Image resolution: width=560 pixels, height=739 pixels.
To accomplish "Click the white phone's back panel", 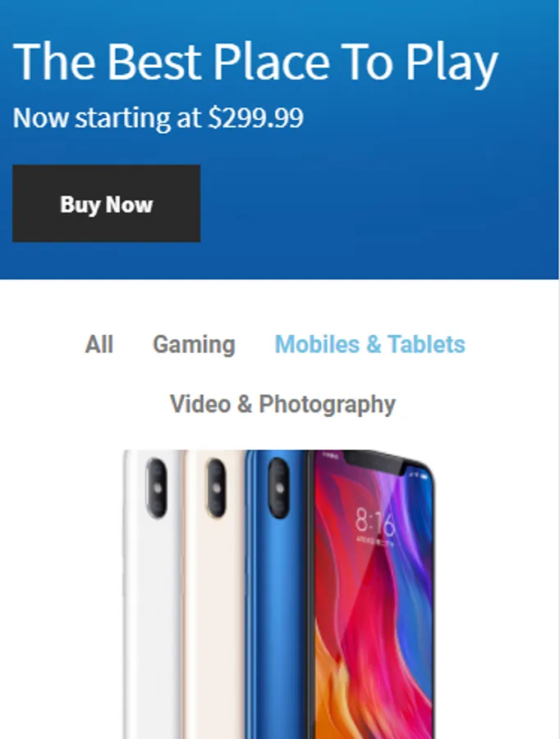I will click(x=152, y=613).
